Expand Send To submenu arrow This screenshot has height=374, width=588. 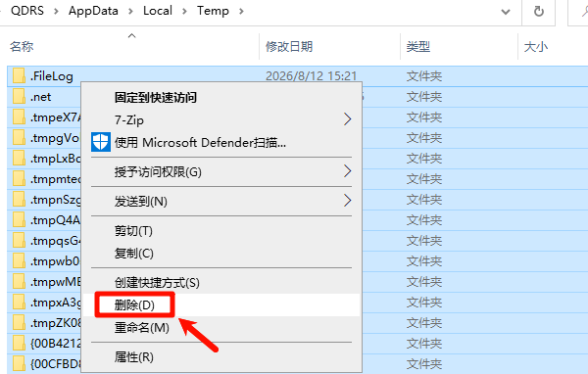pos(348,201)
